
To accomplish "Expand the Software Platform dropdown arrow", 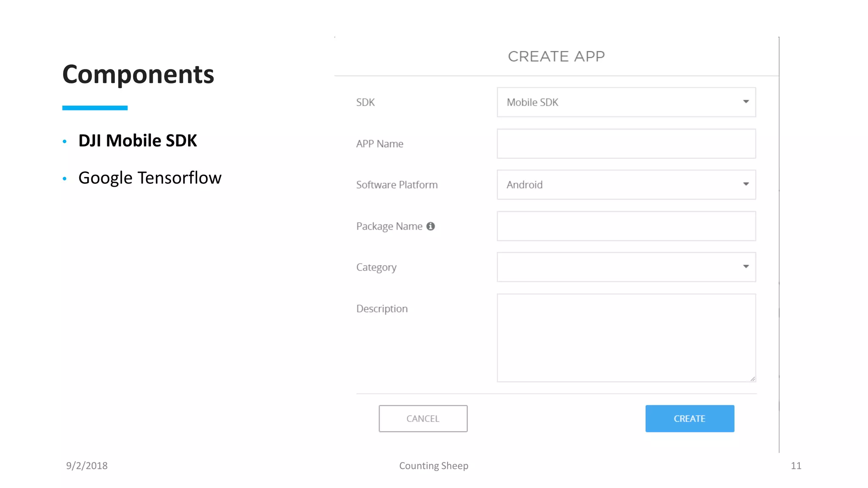I will [x=746, y=184].
